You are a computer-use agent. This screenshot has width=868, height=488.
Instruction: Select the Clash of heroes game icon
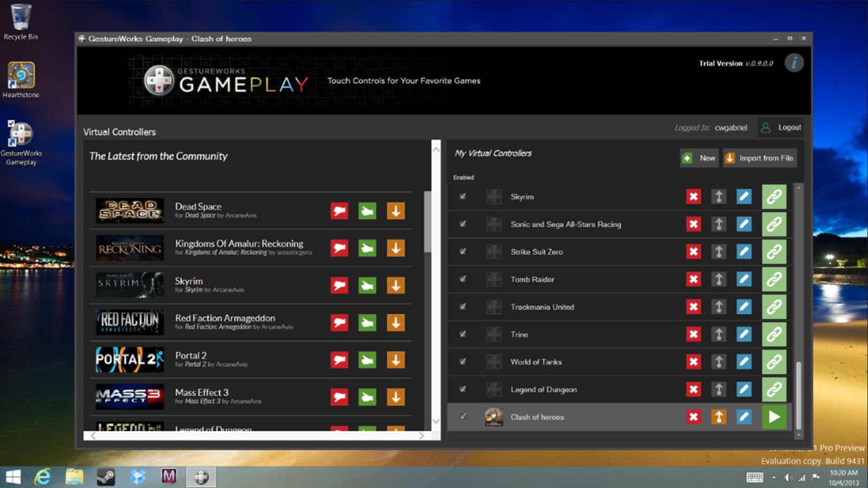[x=494, y=417]
